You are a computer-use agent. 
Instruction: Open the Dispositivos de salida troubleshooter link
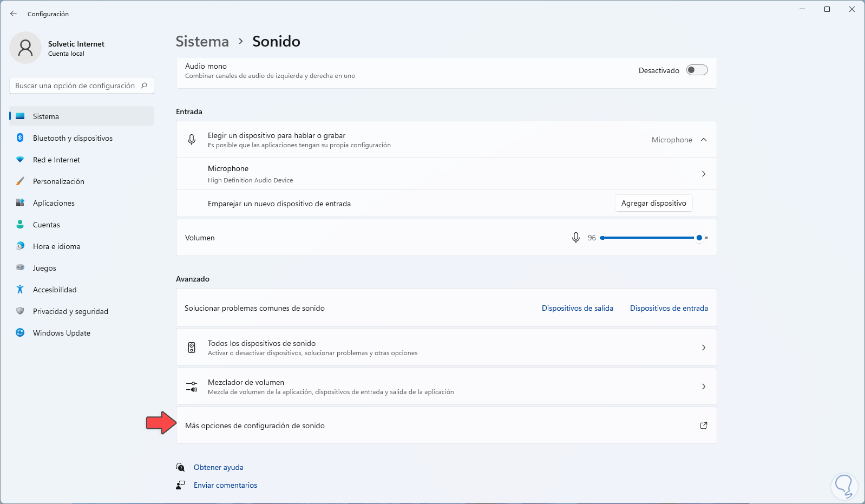tap(577, 308)
